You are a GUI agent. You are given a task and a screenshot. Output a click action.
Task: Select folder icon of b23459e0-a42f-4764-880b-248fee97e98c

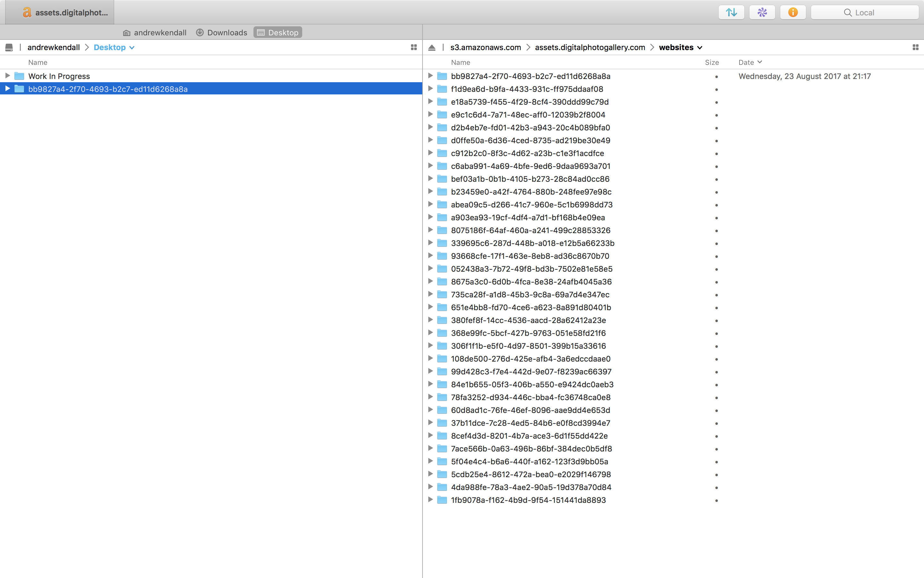(x=442, y=191)
